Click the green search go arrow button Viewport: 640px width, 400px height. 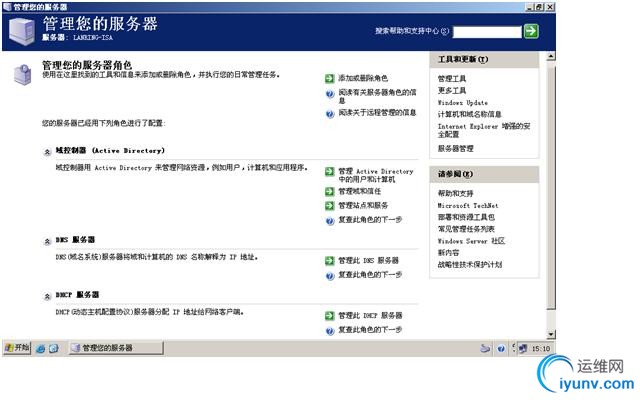click(x=531, y=31)
